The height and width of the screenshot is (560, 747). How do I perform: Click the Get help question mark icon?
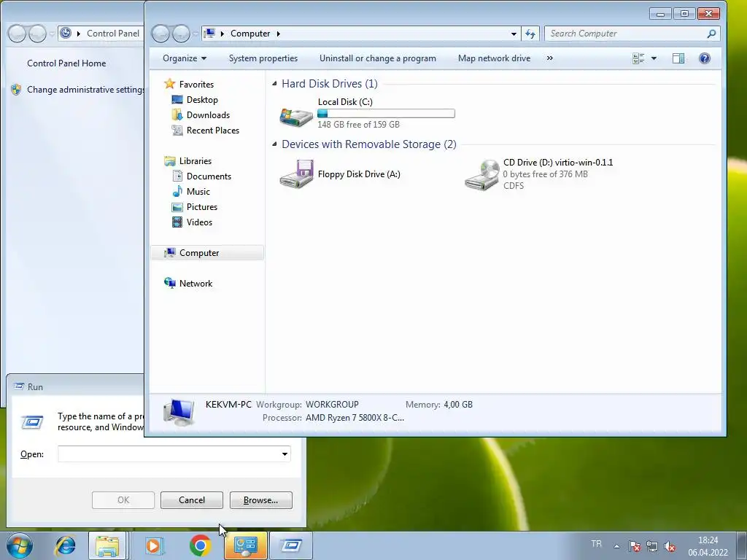(x=704, y=58)
